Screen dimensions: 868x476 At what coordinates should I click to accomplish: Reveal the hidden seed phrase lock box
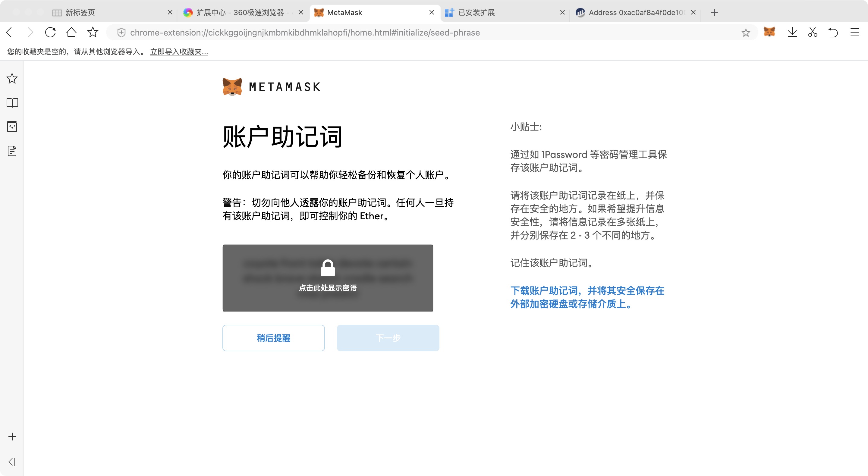tap(328, 278)
